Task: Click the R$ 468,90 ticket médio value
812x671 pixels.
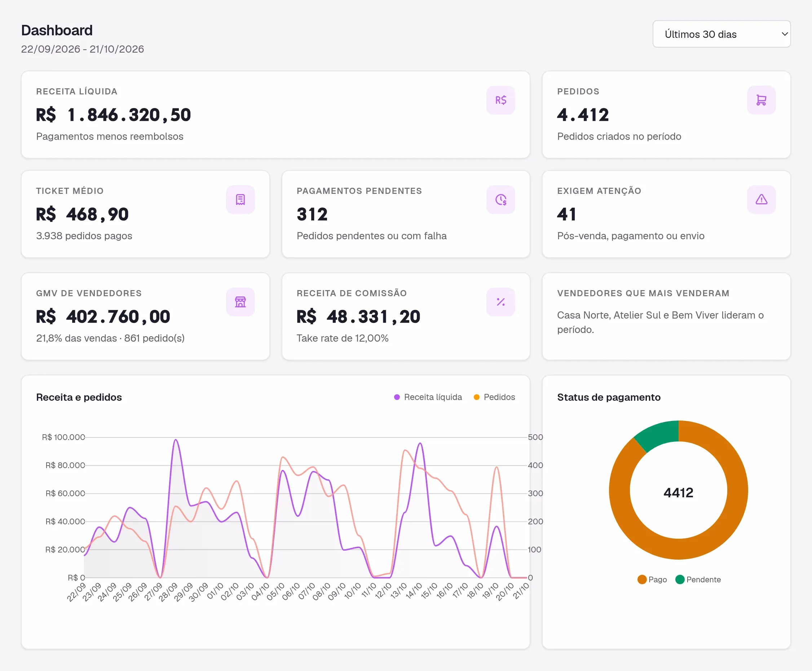Action: (82, 214)
